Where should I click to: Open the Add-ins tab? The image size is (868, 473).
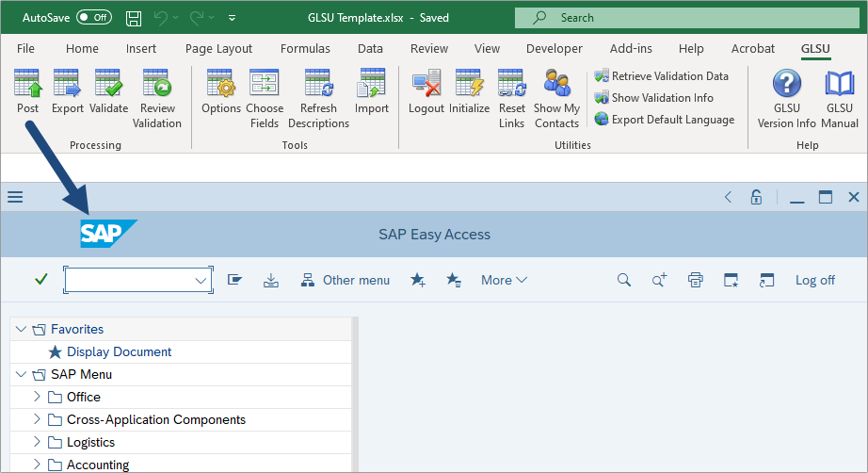(x=631, y=49)
